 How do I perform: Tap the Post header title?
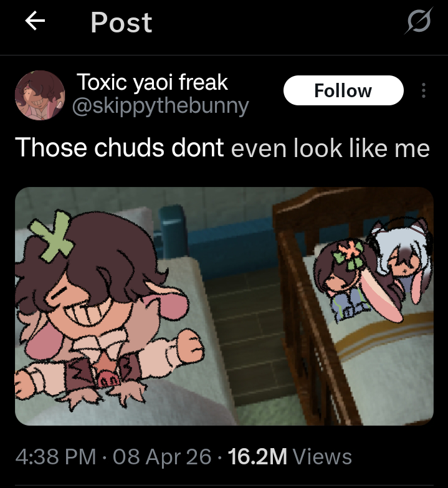click(121, 22)
